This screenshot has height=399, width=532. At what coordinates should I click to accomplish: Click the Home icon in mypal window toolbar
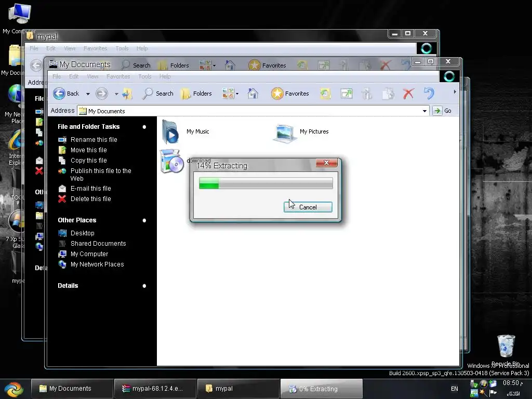[x=230, y=65]
